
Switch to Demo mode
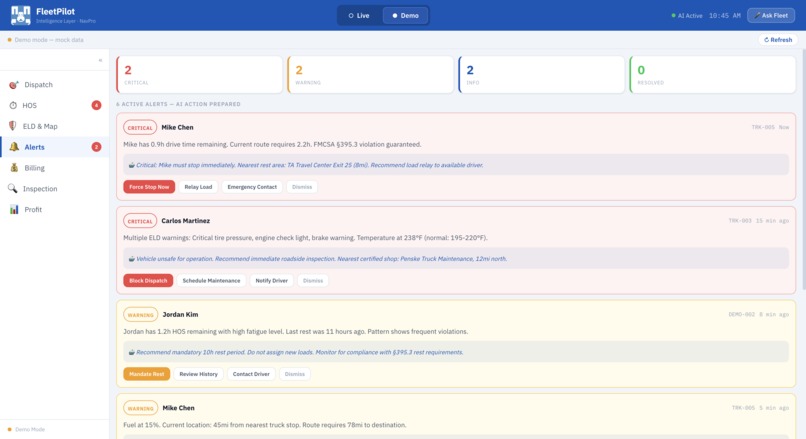pos(406,15)
